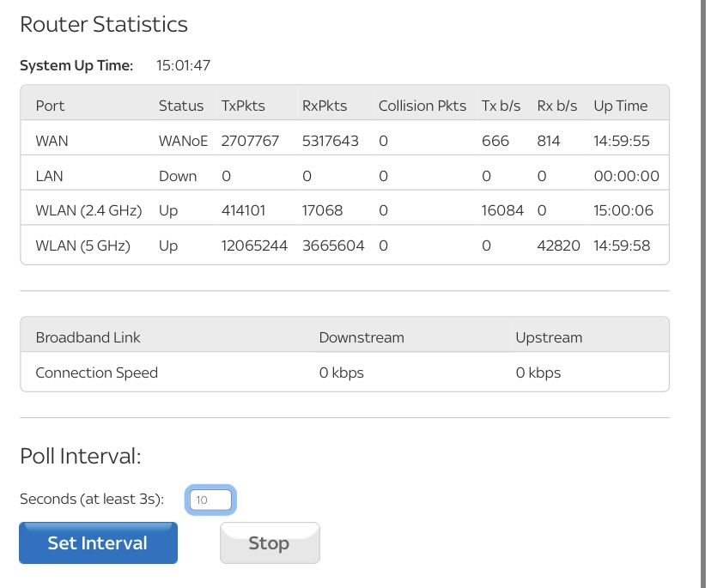Click the Router Statistics heading
Screen dimensions: 711x588
click(x=104, y=24)
